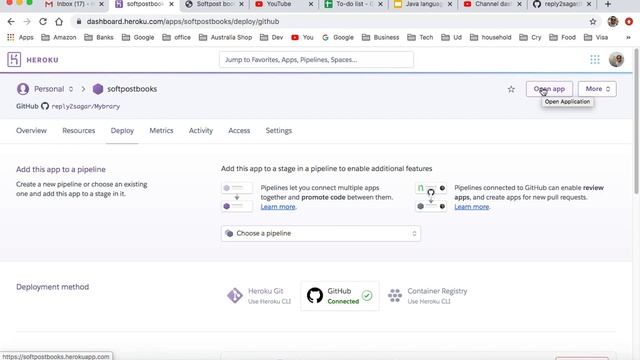Click the browser forward arrow
Viewport: 640px width, 360px height.
tap(27, 22)
